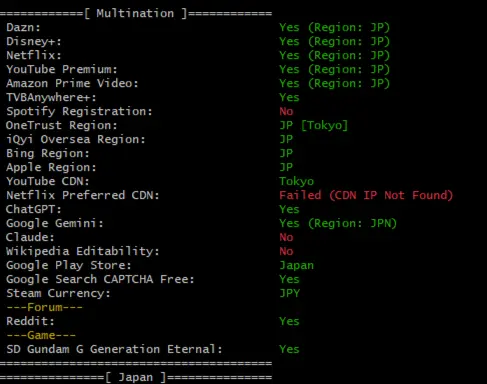
Task: Select the "Google Play Store:" label
Action: [x=69, y=266]
